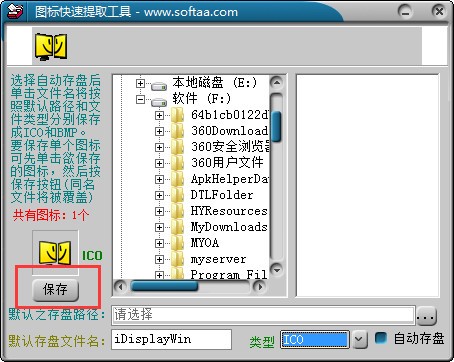Expand the 360安全浏览器 folder node
454x362 pixels.
tap(159, 147)
